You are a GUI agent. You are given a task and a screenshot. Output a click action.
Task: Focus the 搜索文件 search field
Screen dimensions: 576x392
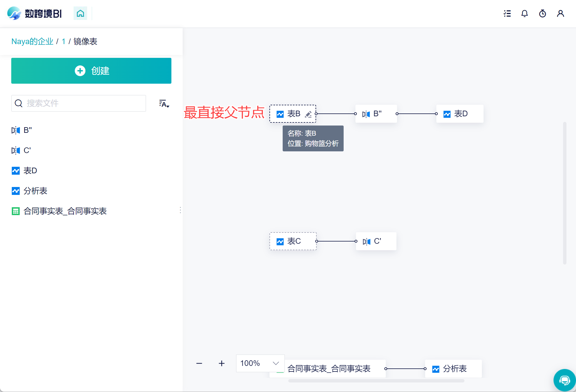click(x=79, y=103)
